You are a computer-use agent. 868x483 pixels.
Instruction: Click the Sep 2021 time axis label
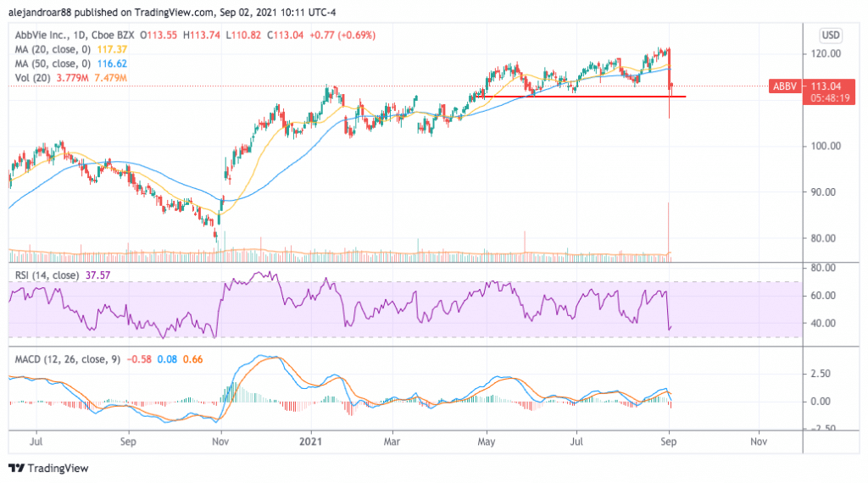click(x=668, y=441)
